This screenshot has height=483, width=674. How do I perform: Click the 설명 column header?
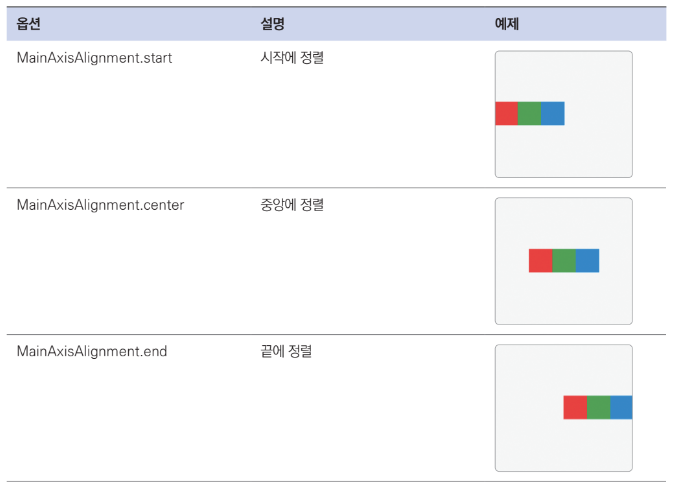[x=273, y=24]
